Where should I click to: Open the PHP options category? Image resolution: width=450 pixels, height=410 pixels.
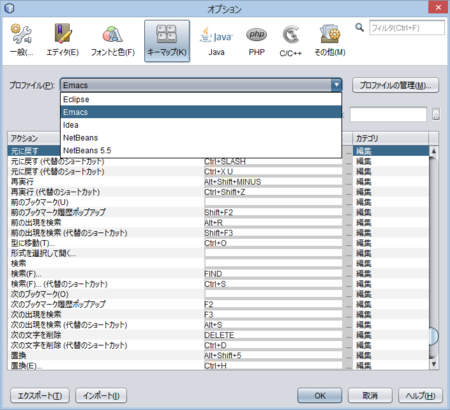tap(257, 41)
